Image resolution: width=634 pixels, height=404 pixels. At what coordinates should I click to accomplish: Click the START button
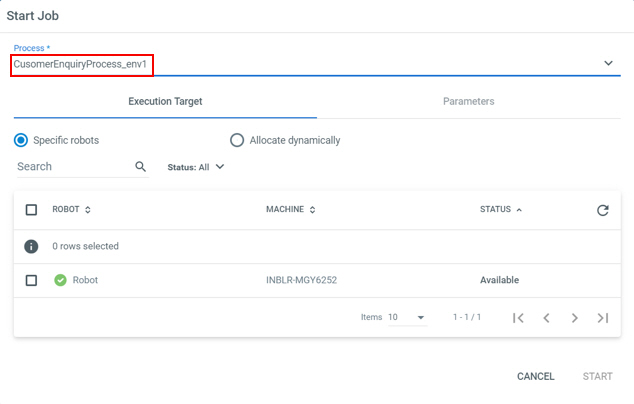coord(597,377)
